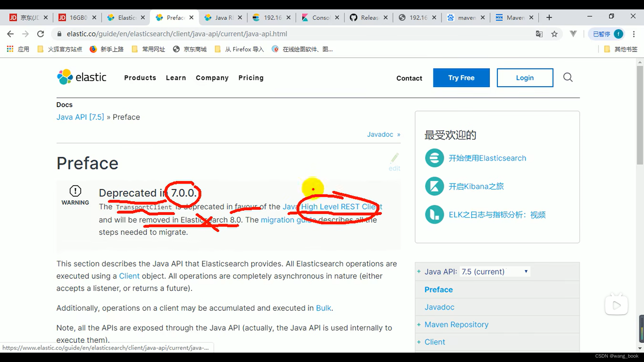
Task: Open the Learn menu
Action: click(176, 78)
